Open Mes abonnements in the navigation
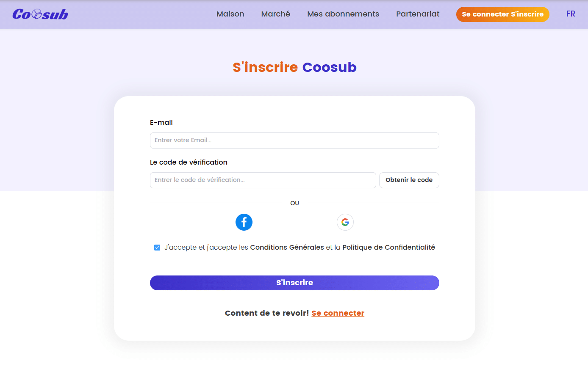 point(343,14)
